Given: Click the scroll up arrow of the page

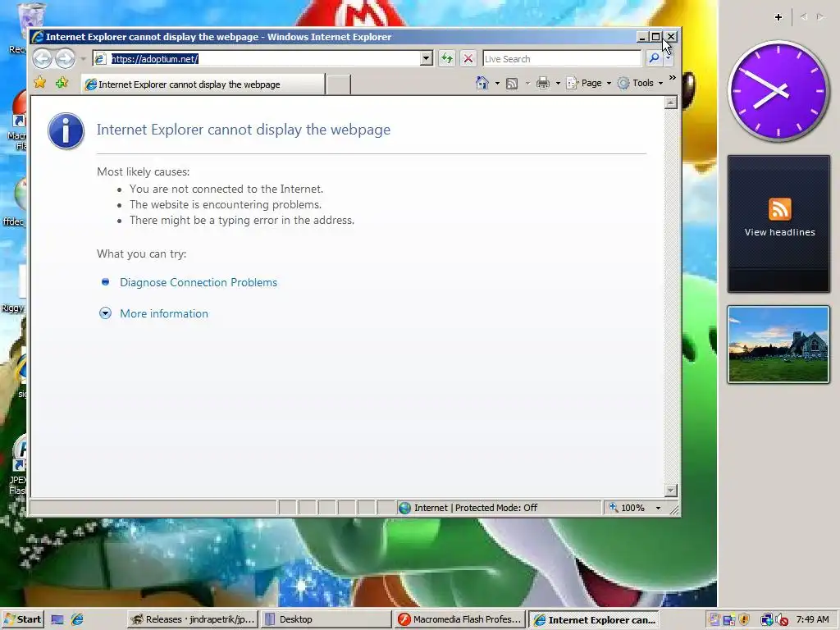Looking at the screenshot, I should 671,103.
